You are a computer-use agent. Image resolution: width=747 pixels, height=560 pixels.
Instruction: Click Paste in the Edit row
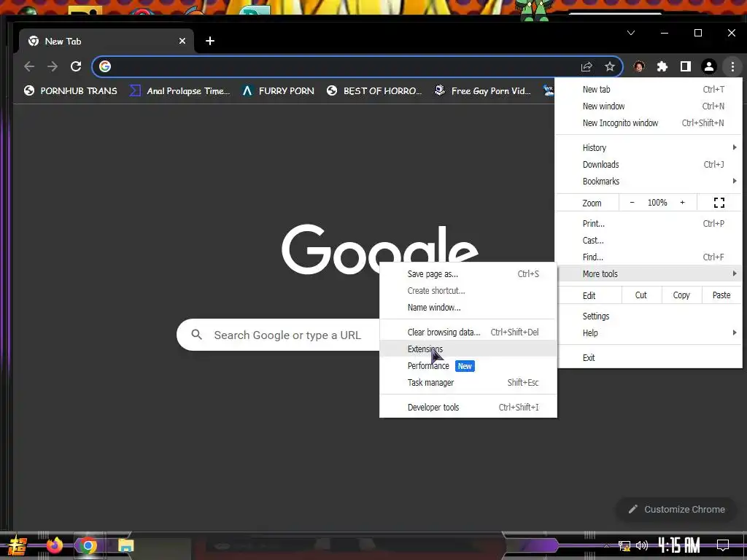point(721,295)
